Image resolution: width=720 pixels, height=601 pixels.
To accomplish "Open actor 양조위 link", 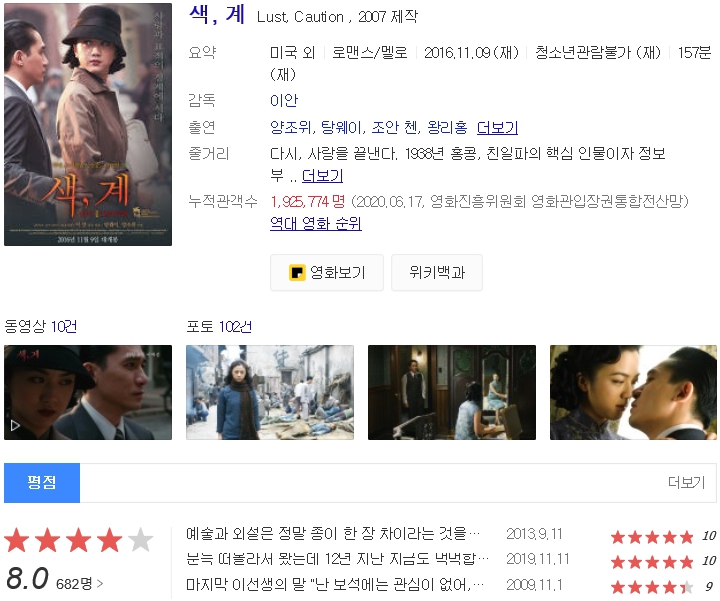I will tap(291, 127).
